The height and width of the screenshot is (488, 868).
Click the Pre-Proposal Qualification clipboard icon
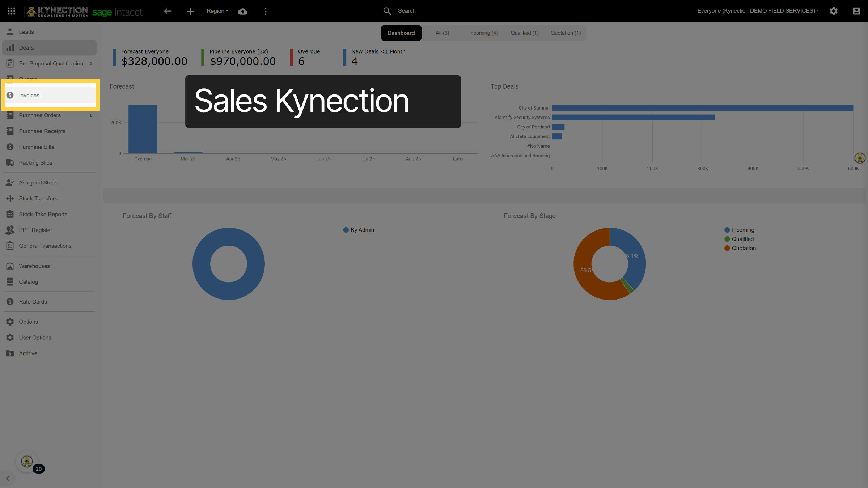10,64
